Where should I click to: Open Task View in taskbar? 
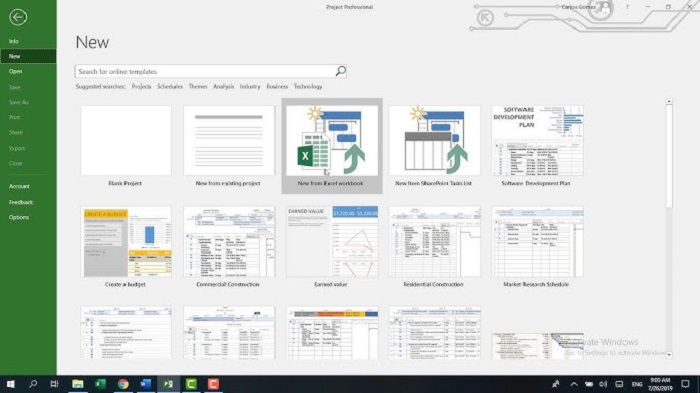tap(54, 384)
